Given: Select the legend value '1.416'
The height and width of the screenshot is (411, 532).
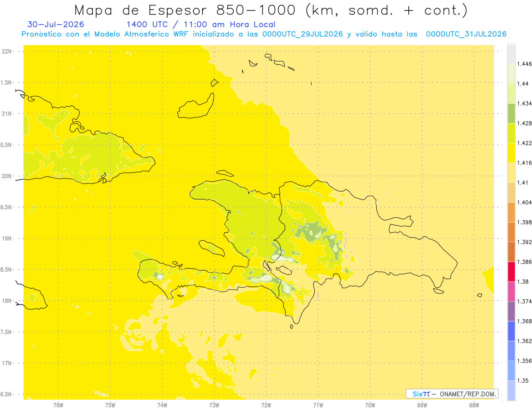Looking at the screenshot, I should click(x=525, y=163).
